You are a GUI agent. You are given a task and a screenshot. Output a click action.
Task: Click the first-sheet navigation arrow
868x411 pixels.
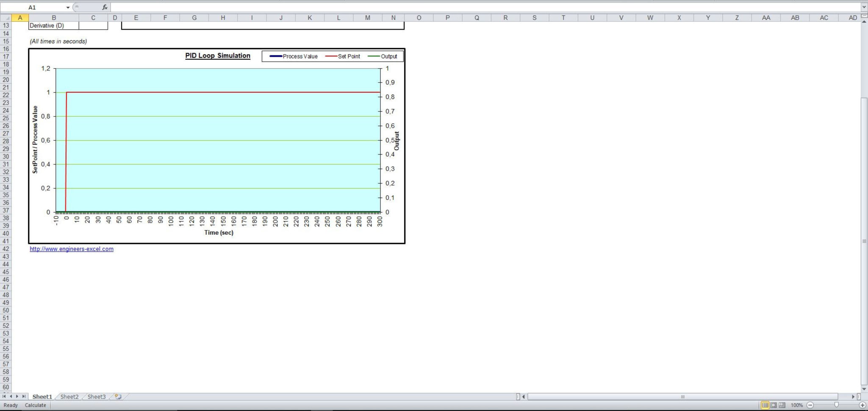pos(4,397)
